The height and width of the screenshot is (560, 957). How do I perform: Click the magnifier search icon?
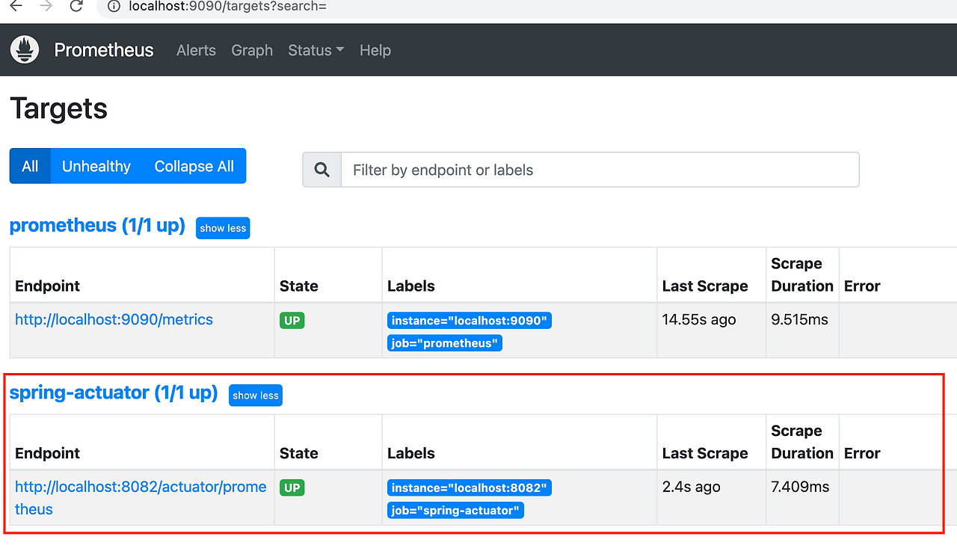(x=322, y=170)
